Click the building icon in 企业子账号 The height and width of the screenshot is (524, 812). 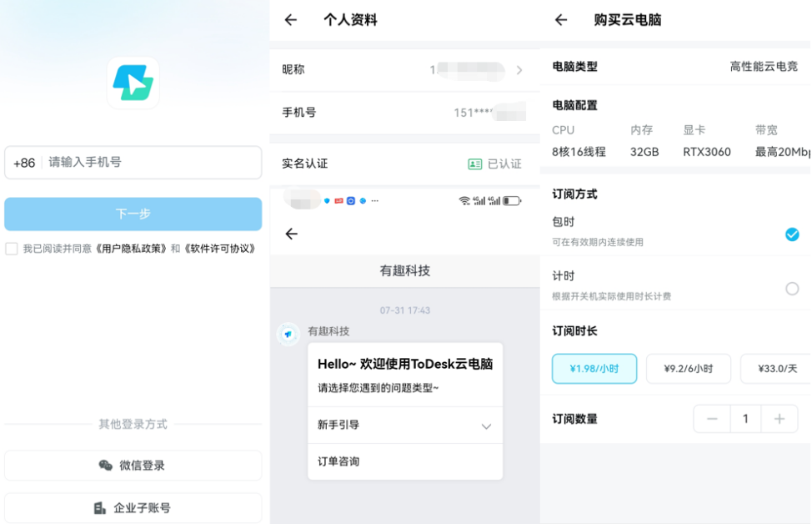click(100, 508)
